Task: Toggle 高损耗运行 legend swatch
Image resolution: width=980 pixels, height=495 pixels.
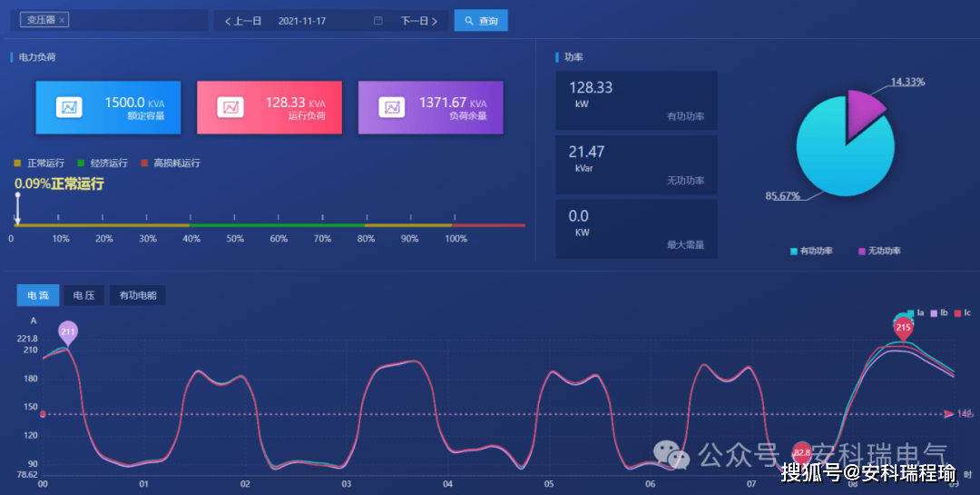Action: coord(144,163)
